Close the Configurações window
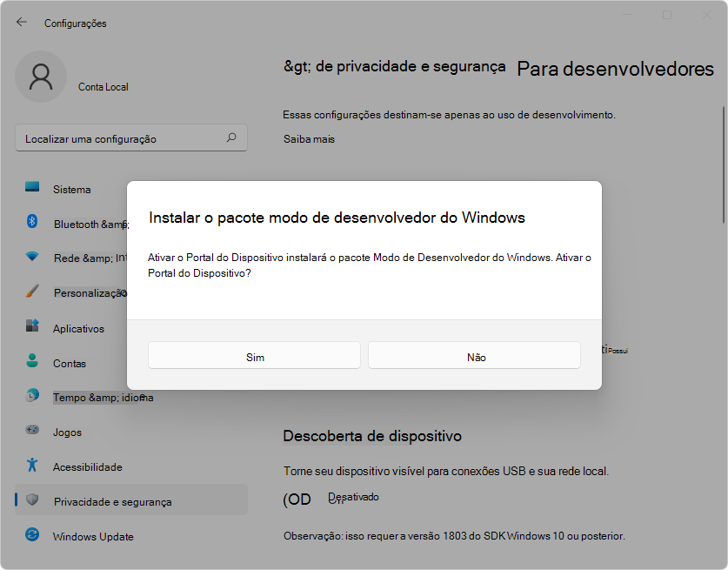This screenshot has height=570, width=728. 706,15
